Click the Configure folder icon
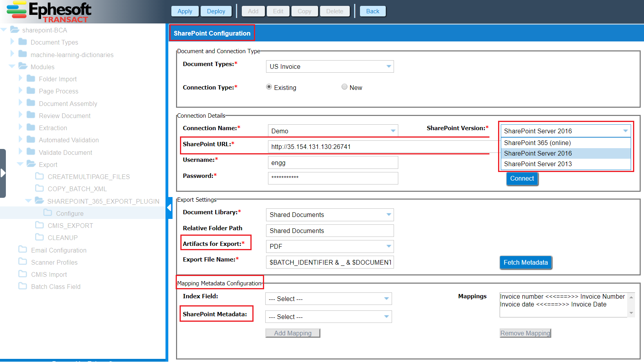The image size is (644, 362). 48,213
